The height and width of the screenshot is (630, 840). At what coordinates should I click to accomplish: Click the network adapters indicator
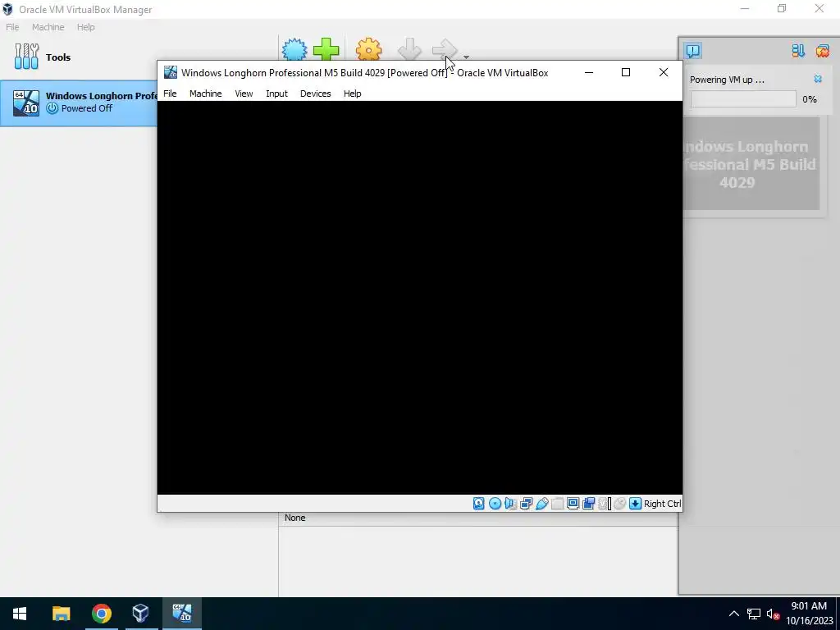pos(526,504)
